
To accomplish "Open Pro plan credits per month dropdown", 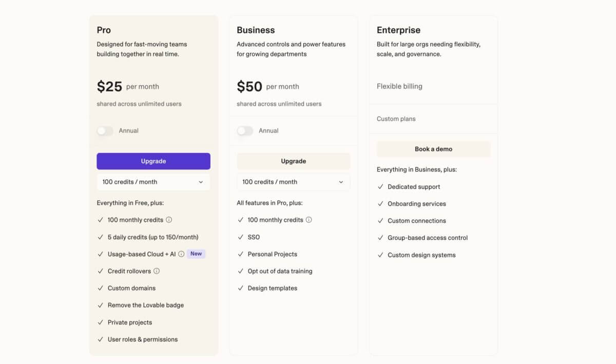I will point(153,182).
